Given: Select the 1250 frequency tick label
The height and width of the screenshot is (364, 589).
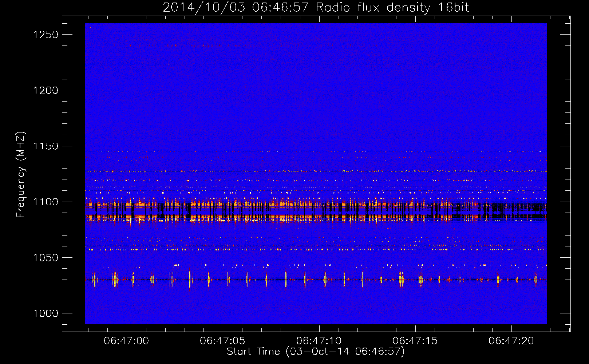Looking at the screenshot, I should (46, 35).
